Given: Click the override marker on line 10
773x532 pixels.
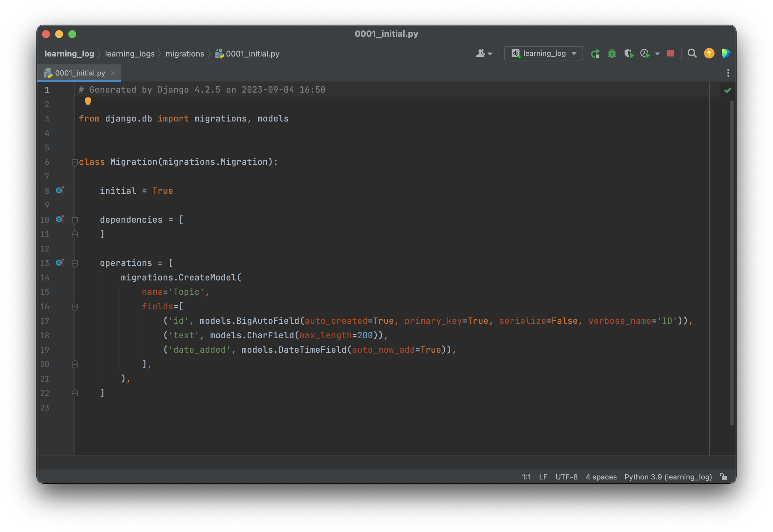Looking at the screenshot, I should click(x=60, y=220).
